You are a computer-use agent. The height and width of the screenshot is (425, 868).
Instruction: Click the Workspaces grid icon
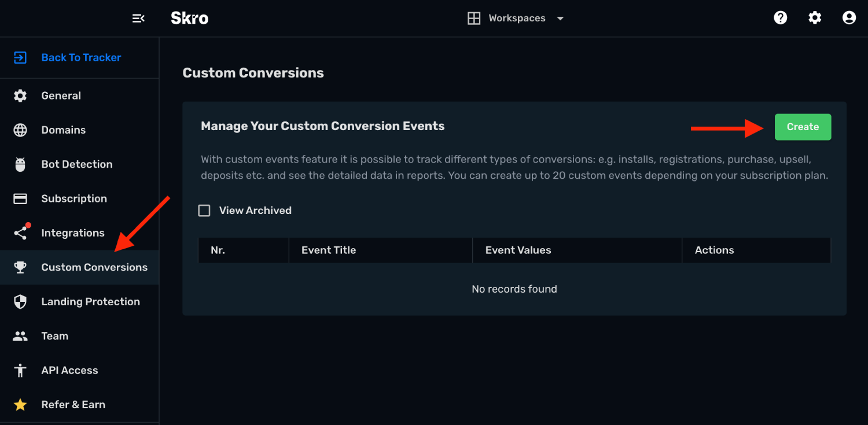[x=474, y=19]
